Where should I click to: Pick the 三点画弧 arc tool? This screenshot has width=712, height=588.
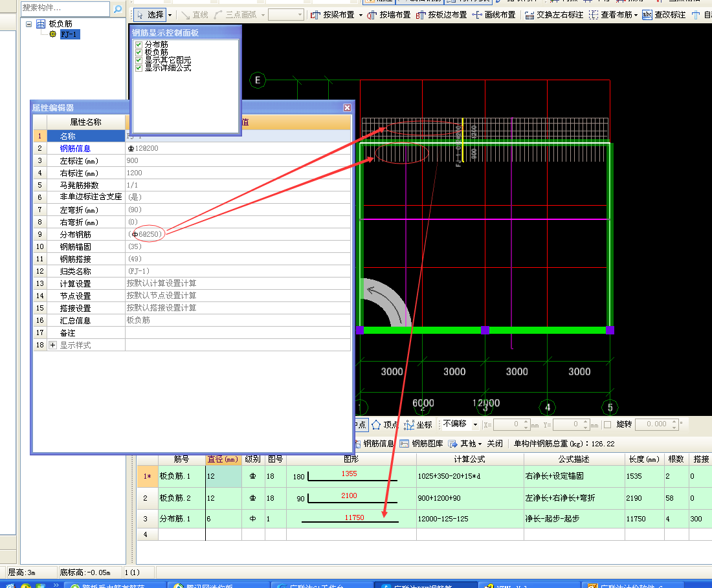pyautogui.click(x=236, y=15)
